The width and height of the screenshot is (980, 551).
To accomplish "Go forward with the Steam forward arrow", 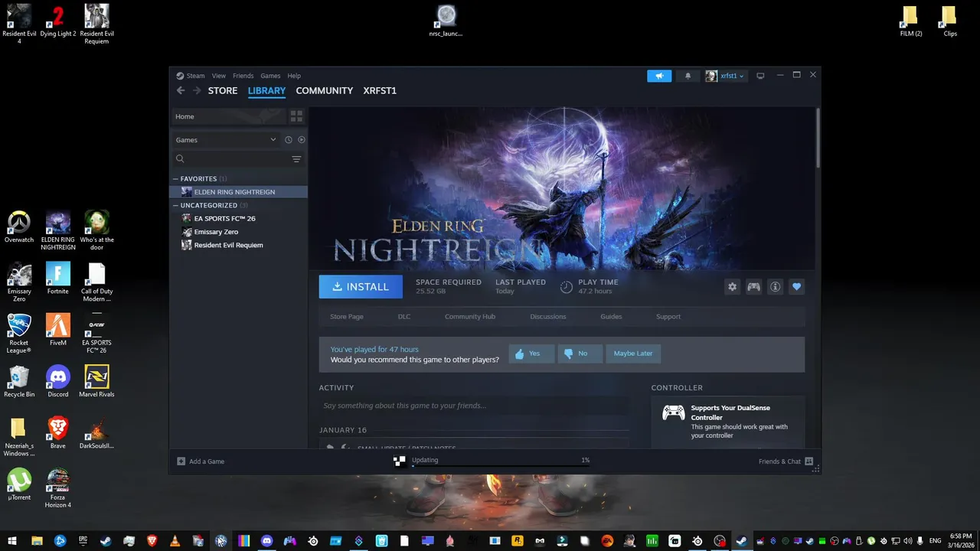I will [197, 90].
